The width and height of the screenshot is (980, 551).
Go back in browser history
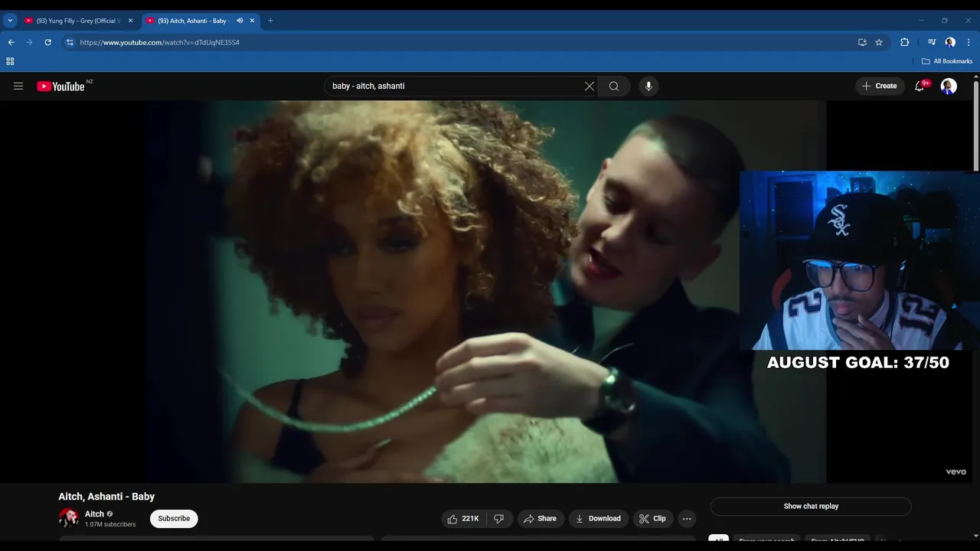pyautogui.click(x=11, y=42)
